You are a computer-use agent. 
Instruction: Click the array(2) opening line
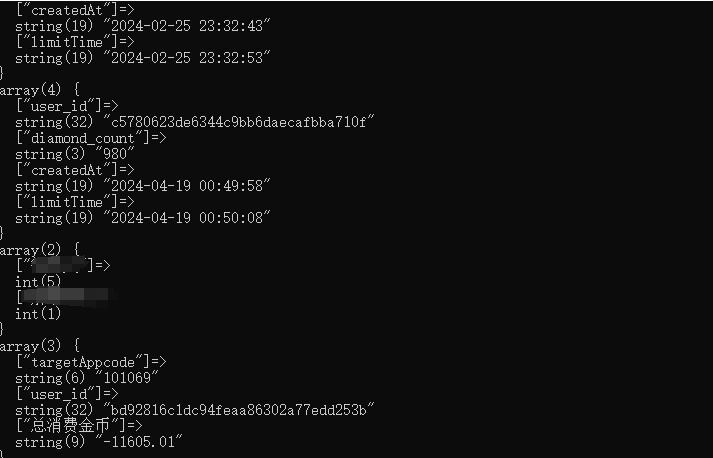tap(40, 250)
